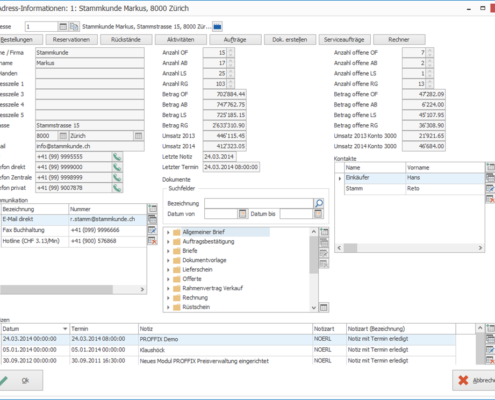495x400 pixels.
Task: Click the Dokumente tree scroll down arrow
Action: coord(314,308)
